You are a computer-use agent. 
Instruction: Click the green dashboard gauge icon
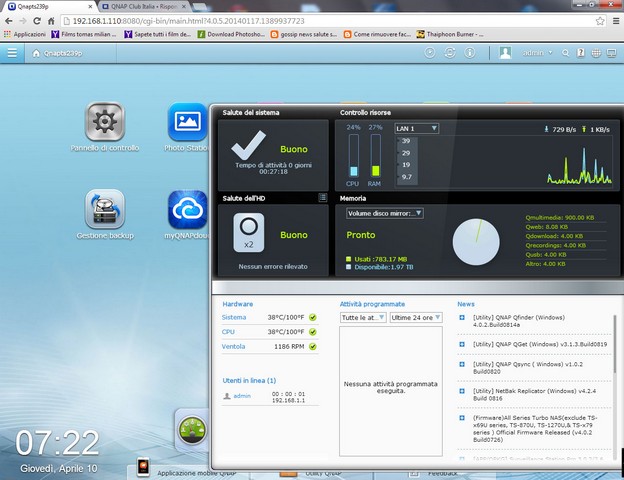[191, 430]
